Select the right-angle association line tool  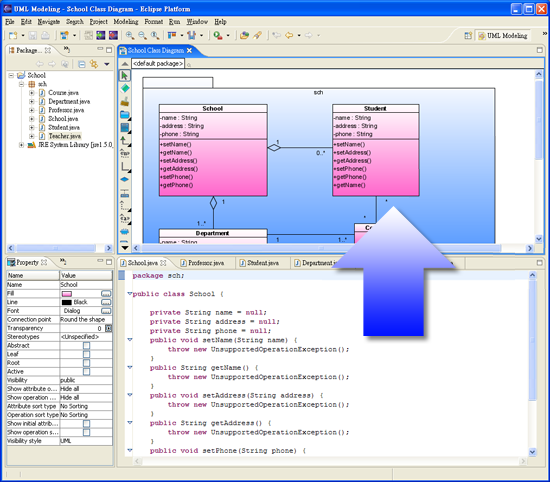(125, 167)
